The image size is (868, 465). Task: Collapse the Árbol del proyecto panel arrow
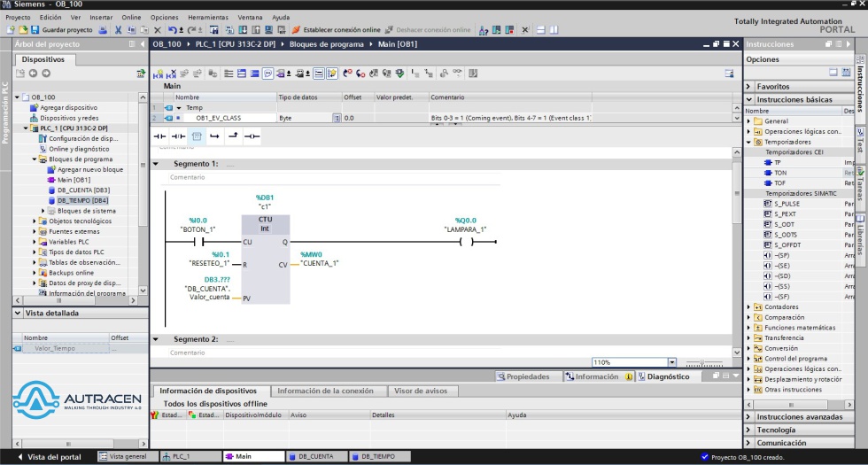[143, 44]
